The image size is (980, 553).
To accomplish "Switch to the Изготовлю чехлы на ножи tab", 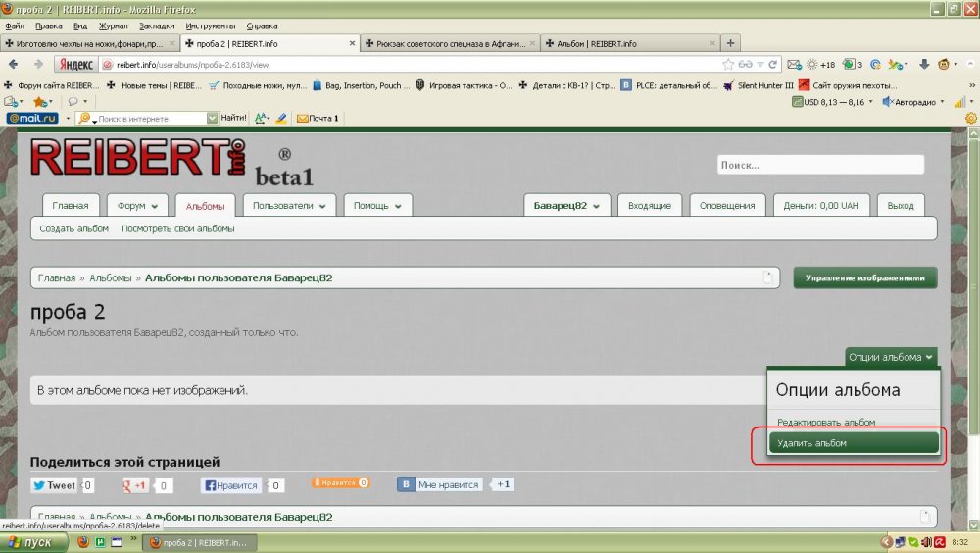I will 89,44.
